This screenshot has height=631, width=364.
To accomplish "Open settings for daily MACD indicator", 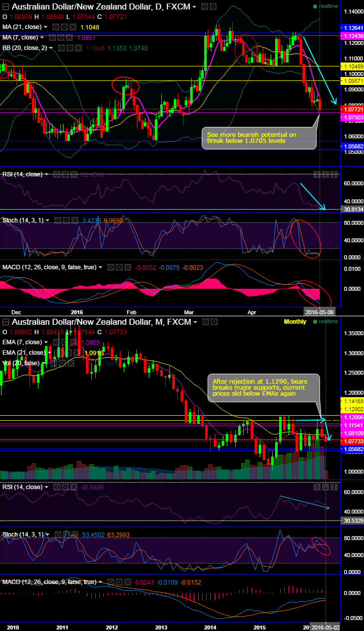I will 119,267.
